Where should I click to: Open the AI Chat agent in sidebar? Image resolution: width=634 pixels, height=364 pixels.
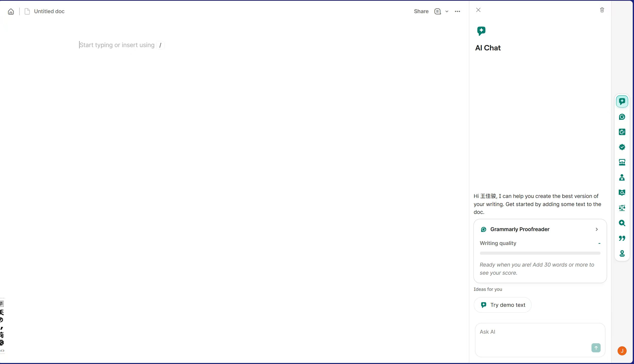[x=622, y=102]
